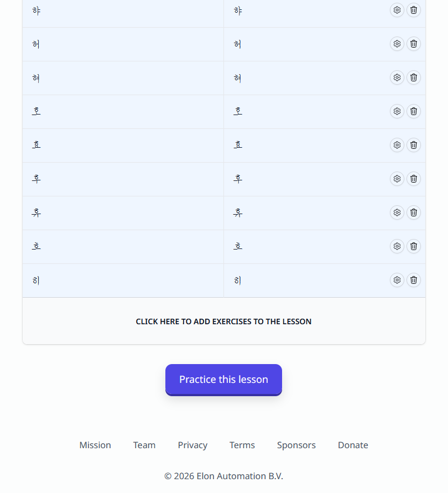Select the left 효 exercise cell
Image resolution: width=448 pixels, height=493 pixels.
[x=123, y=145]
